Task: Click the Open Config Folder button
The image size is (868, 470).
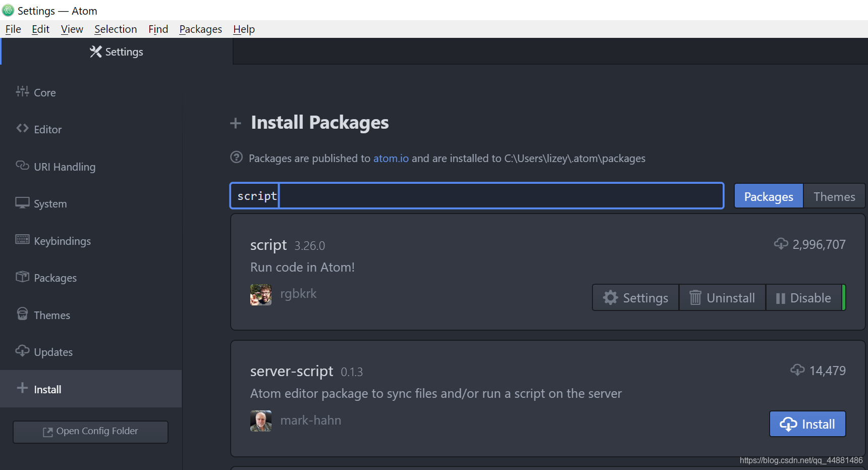Action: point(90,432)
